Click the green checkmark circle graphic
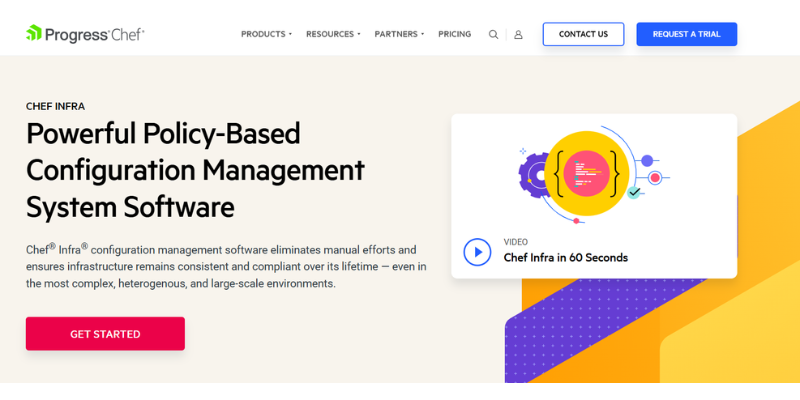This screenshot has height=400, width=800. tap(634, 192)
